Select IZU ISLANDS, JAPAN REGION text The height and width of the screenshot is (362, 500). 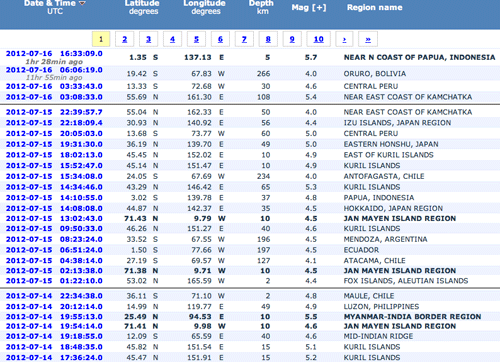tap(397, 123)
